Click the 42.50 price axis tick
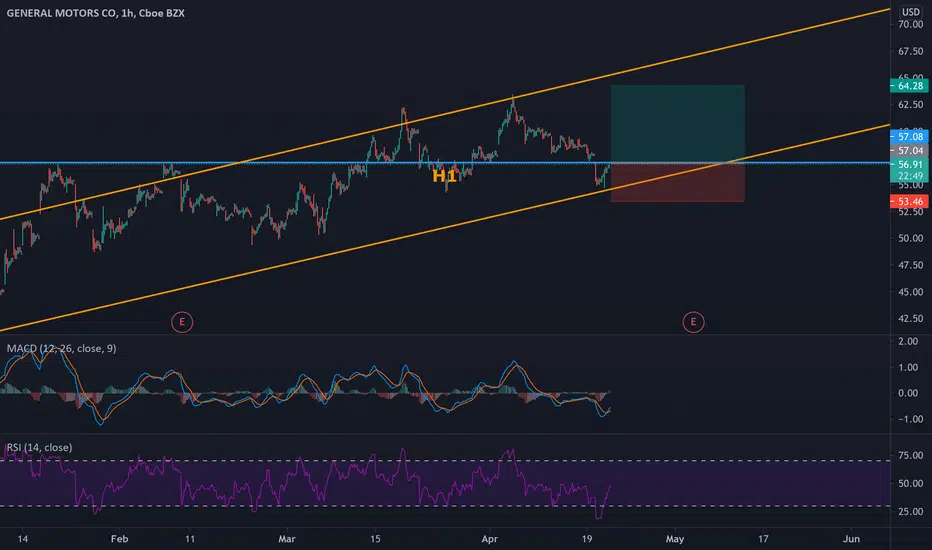Image resolution: width=932 pixels, height=550 pixels. click(x=911, y=318)
